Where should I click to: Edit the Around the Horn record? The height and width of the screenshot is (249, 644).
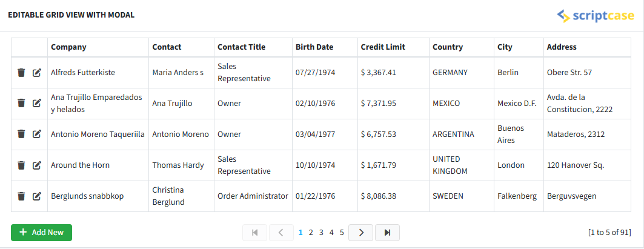(x=37, y=165)
